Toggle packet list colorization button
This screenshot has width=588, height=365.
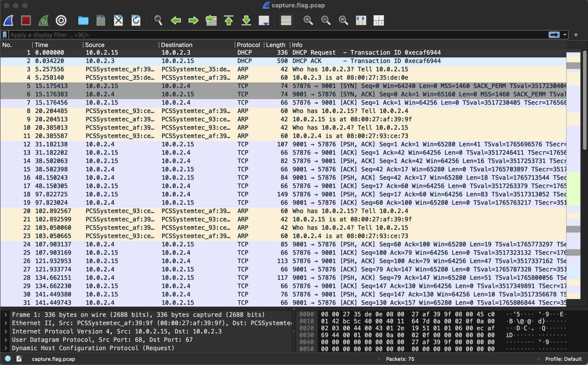coord(286,21)
